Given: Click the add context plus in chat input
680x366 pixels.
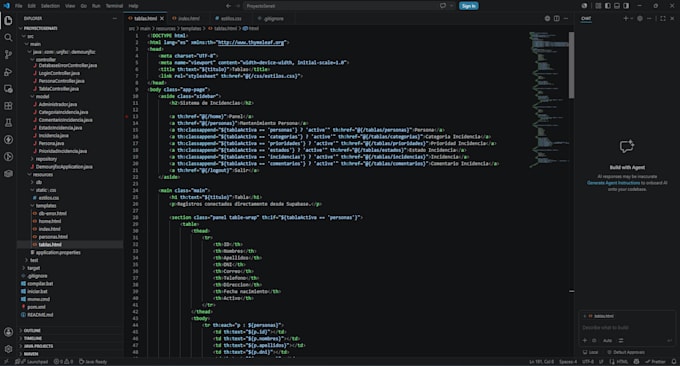Looking at the screenshot, I should point(585,340).
